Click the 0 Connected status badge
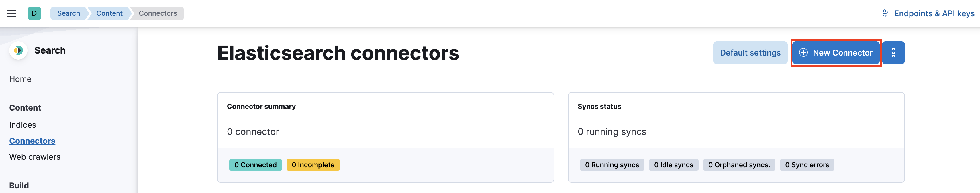The width and height of the screenshot is (980, 193). pos(255,165)
